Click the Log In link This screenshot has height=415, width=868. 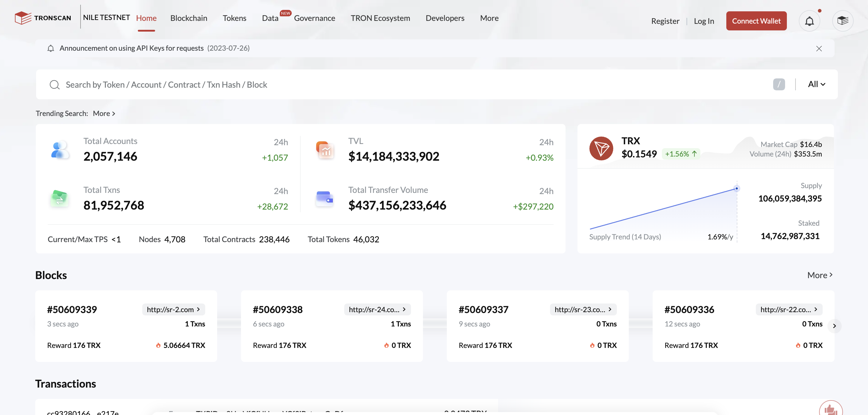coord(704,21)
